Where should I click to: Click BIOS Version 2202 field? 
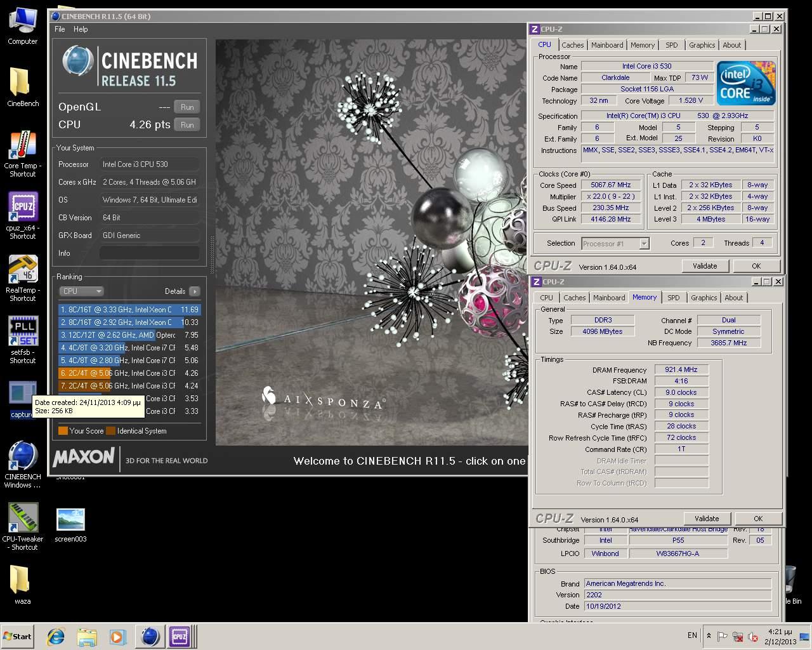678,595
